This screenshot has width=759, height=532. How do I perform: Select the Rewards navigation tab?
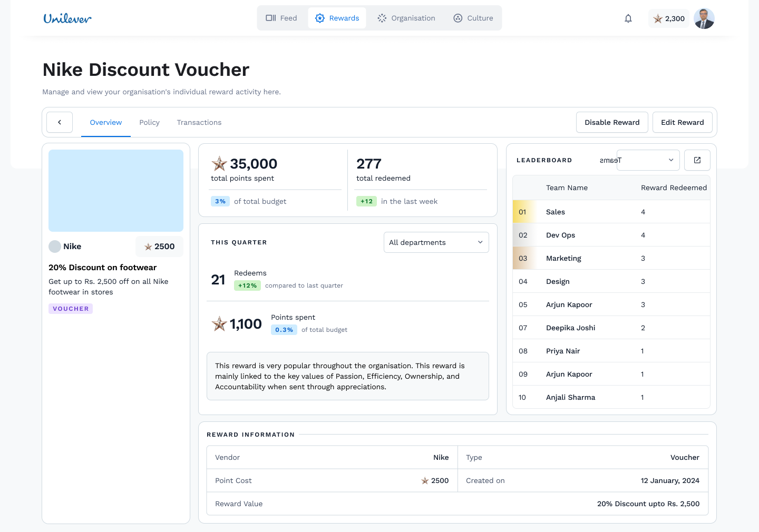(337, 18)
